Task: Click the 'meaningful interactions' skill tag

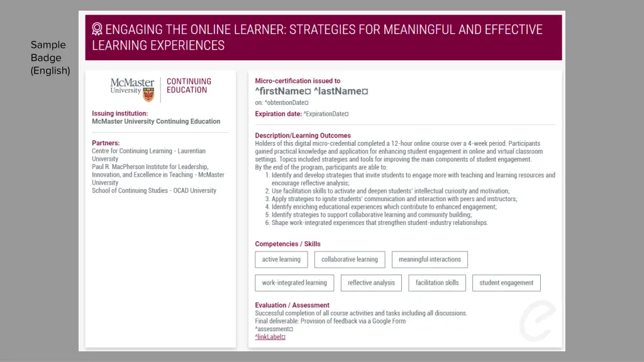Action: tap(429, 260)
